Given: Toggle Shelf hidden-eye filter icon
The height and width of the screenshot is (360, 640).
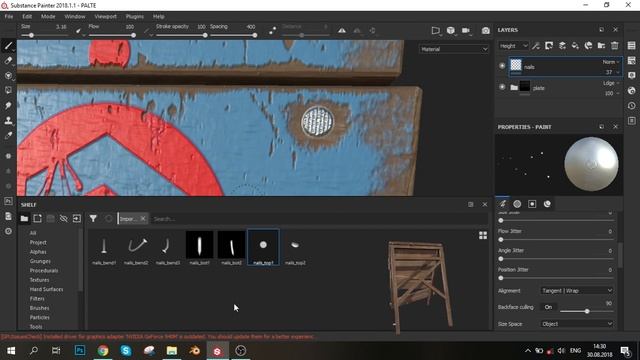Looking at the screenshot, I should (64, 219).
